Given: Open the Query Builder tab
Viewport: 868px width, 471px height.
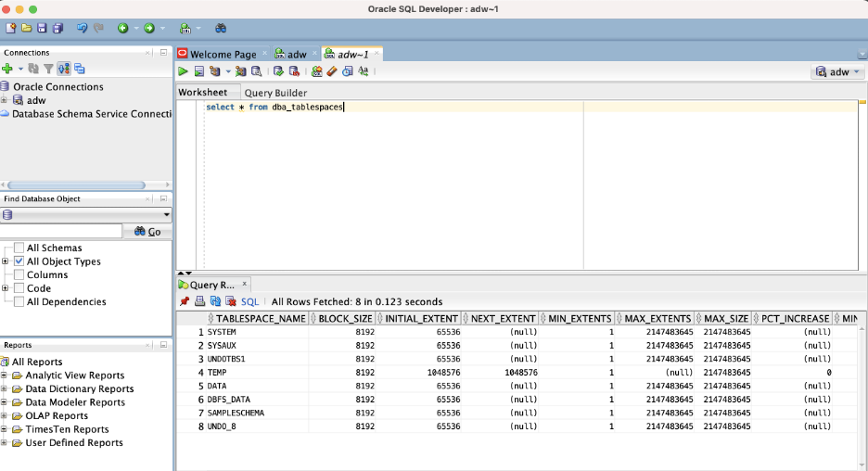Looking at the screenshot, I should [x=275, y=93].
